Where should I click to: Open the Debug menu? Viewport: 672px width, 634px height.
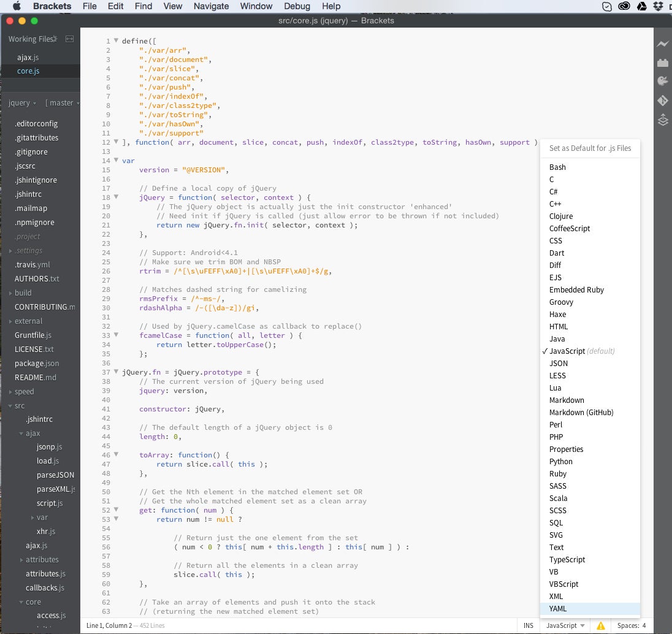coord(297,6)
